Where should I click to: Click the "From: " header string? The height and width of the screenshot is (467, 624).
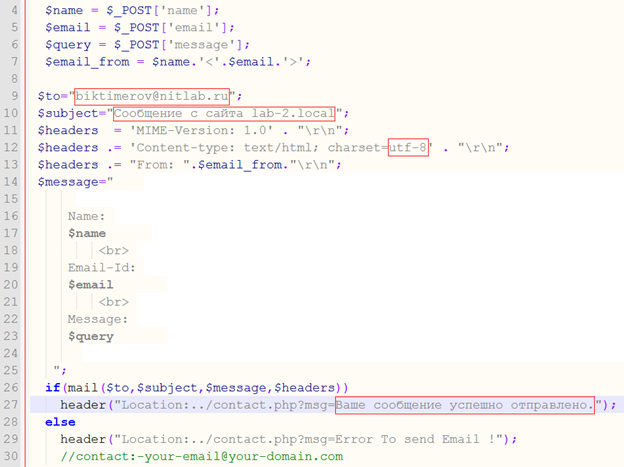point(160,165)
